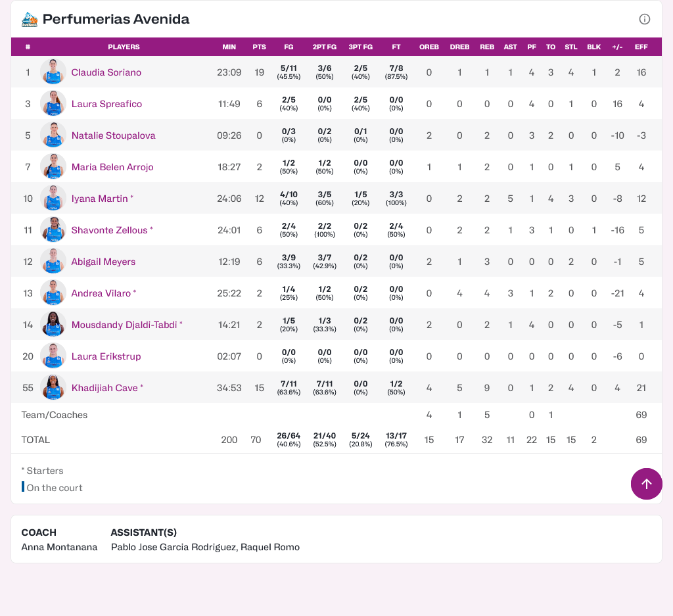Open Laura Erikstrup's profile link
The image size is (673, 616).
[x=106, y=356]
